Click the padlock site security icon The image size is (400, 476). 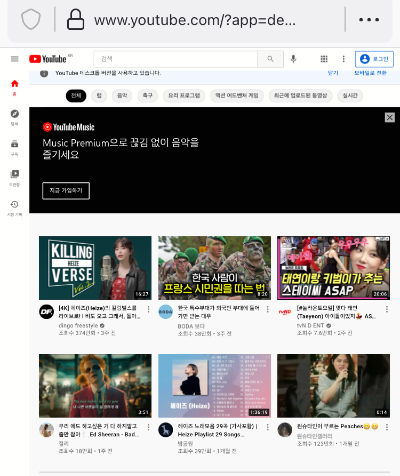click(76, 19)
